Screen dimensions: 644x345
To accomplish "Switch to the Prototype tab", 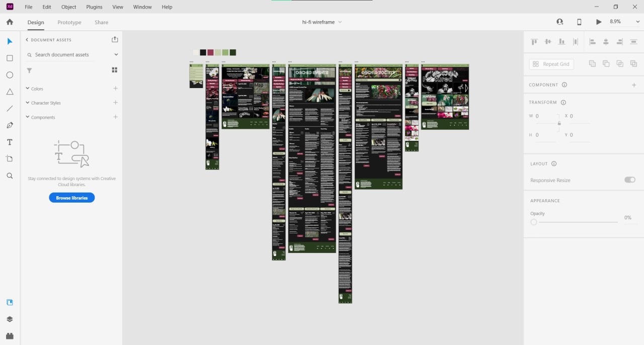I will click(69, 22).
